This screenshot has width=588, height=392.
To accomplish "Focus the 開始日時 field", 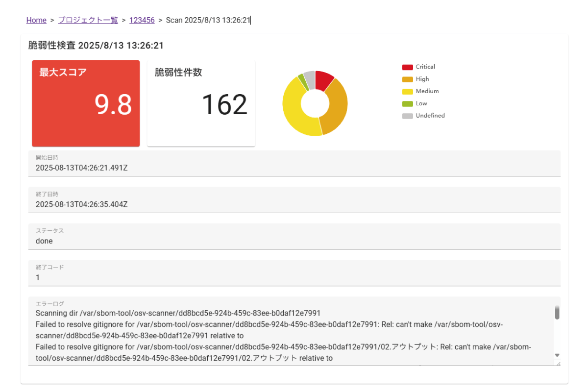I will click(x=294, y=168).
